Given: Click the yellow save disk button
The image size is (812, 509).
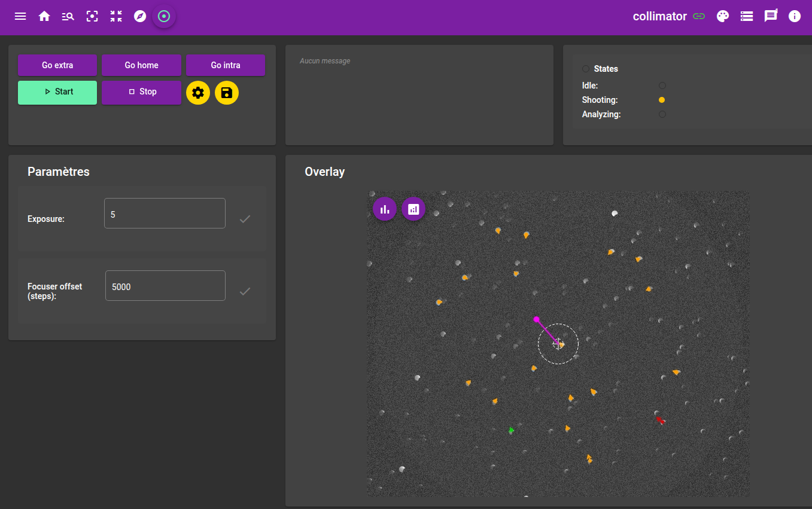Looking at the screenshot, I should tap(227, 93).
